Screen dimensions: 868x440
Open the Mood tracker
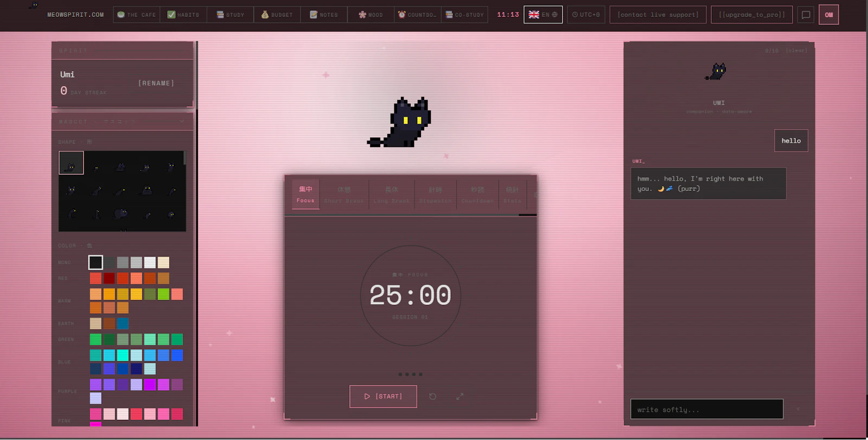click(x=371, y=15)
